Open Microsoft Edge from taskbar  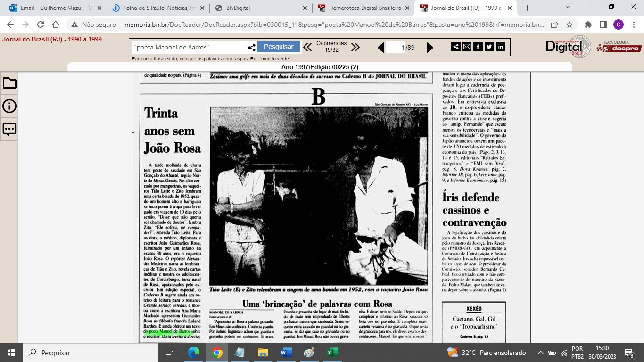tap(193, 353)
